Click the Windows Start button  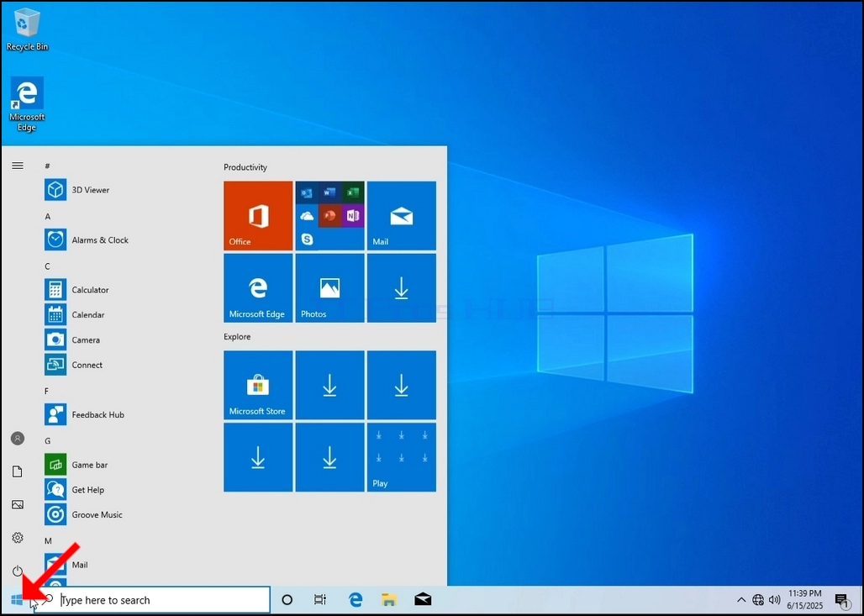pyautogui.click(x=17, y=600)
